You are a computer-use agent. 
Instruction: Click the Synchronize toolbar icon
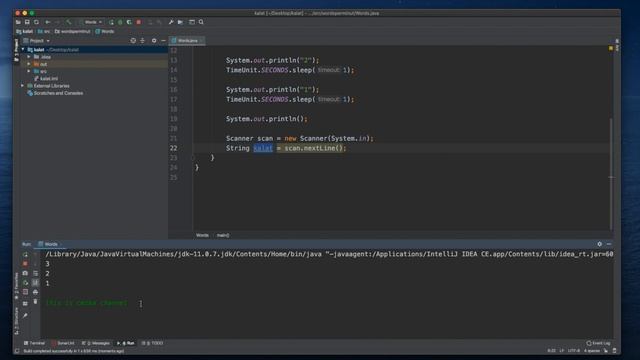click(36, 22)
